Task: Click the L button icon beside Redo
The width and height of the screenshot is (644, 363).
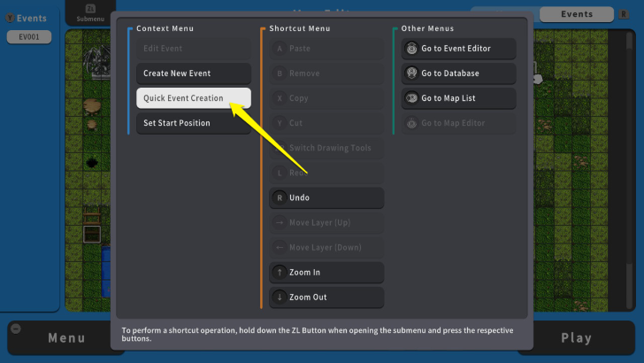Action: [280, 173]
